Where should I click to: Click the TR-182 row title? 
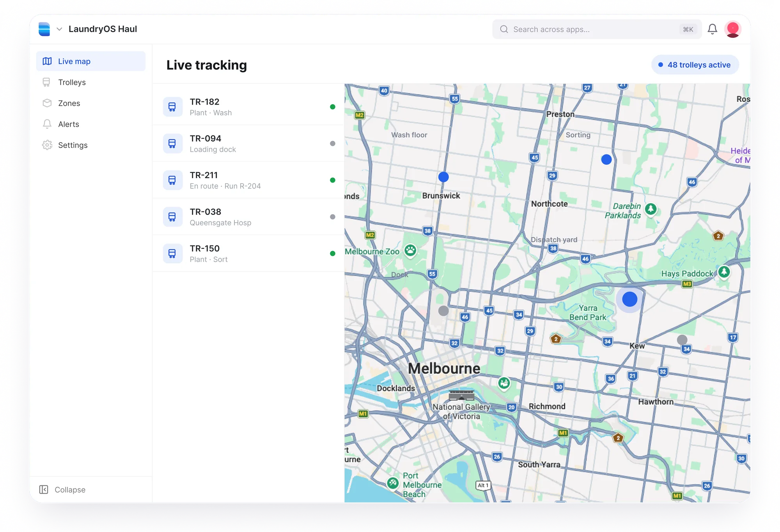(205, 102)
